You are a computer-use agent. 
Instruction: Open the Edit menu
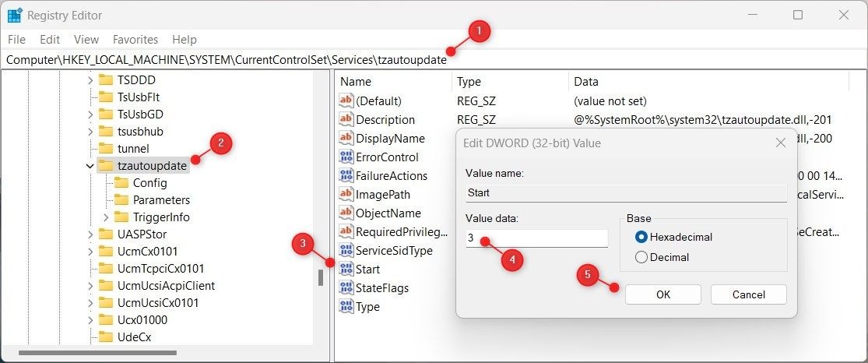(50, 40)
